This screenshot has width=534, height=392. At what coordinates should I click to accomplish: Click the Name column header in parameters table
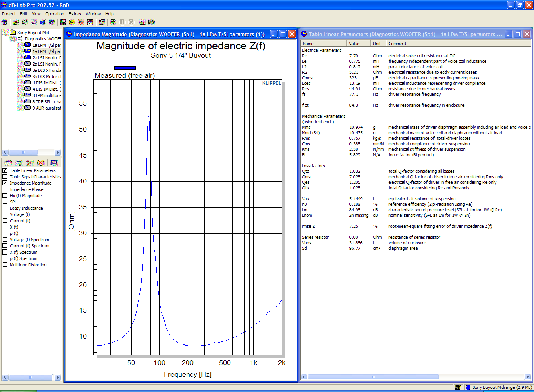(324, 44)
